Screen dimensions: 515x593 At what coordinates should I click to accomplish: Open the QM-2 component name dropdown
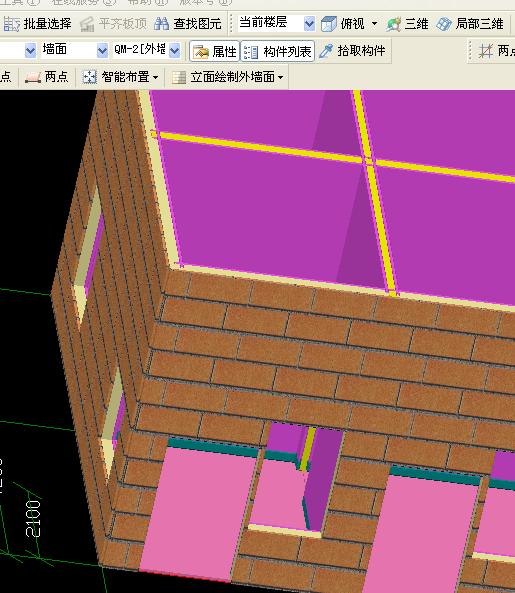[x=174, y=50]
